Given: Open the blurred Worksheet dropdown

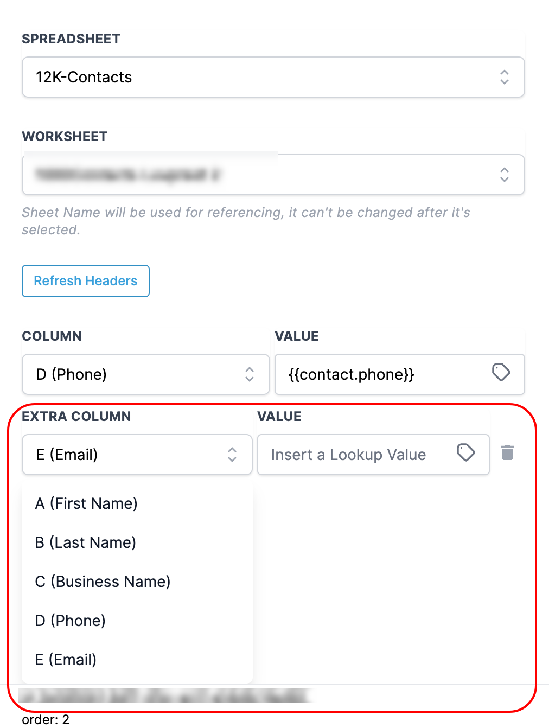Looking at the screenshot, I should tap(273, 175).
